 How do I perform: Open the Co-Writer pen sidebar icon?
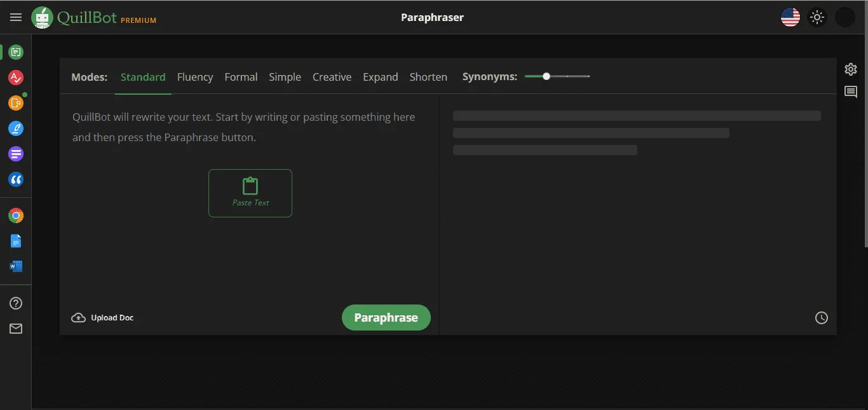[x=16, y=128]
